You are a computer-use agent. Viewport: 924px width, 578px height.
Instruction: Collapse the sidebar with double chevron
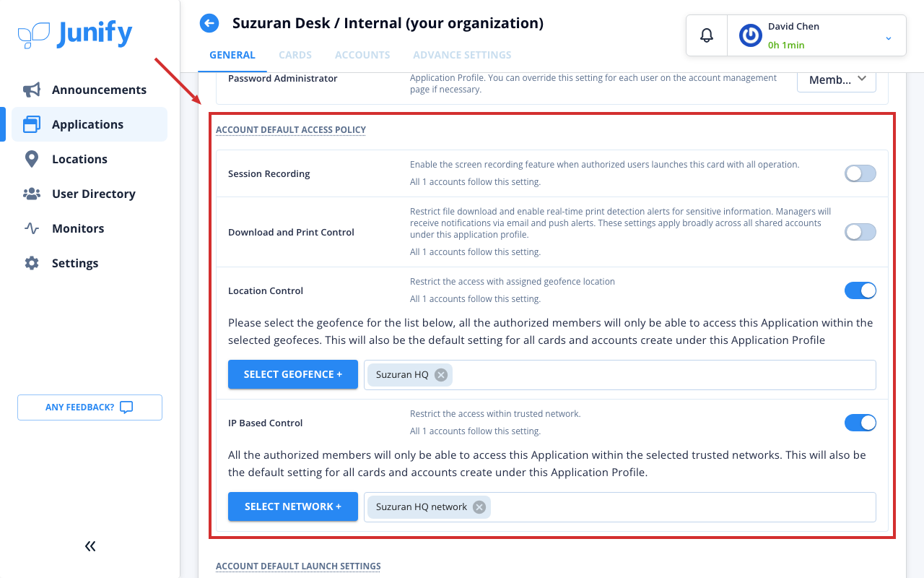tap(90, 546)
